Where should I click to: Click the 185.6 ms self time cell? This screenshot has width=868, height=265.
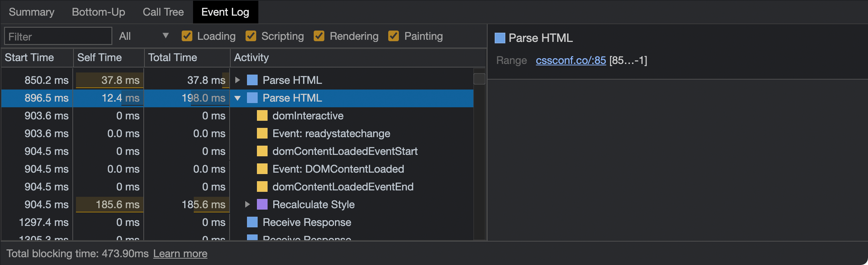click(109, 205)
